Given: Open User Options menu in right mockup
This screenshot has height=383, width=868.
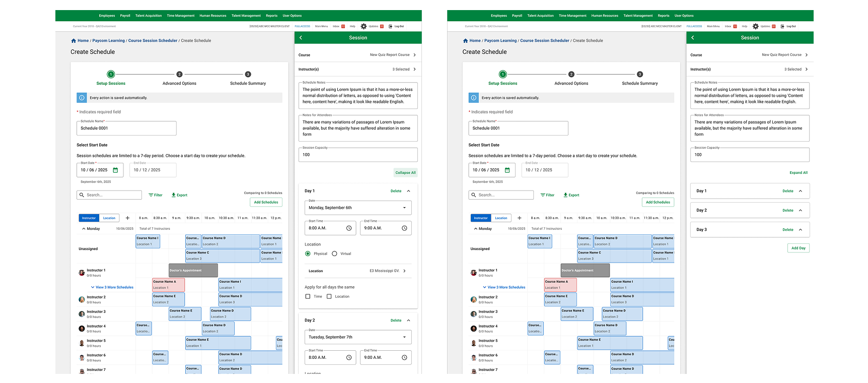Looking at the screenshot, I should coord(684,16).
